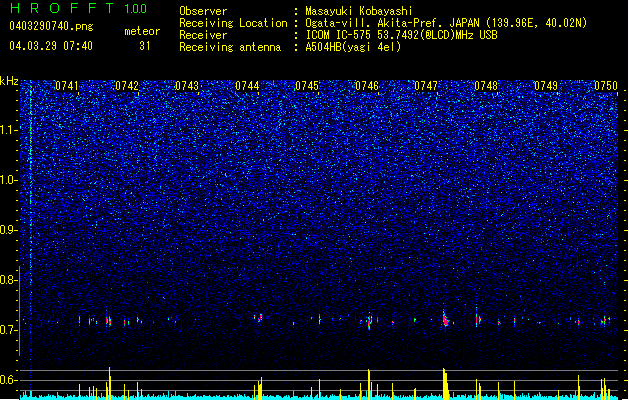Screen dimensions: 629x400
Task: Click the 0749 time marker
Action: click(x=546, y=85)
